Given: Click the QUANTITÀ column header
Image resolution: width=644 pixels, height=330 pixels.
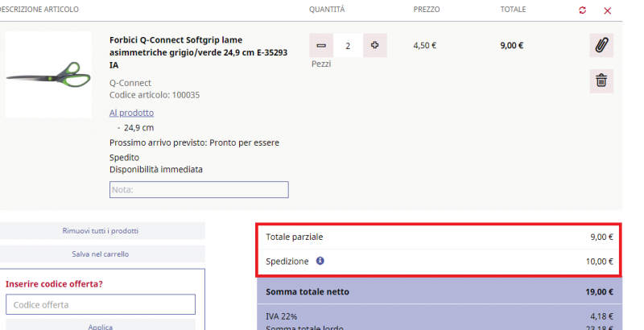Looking at the screenshot, I should (327, 9).
